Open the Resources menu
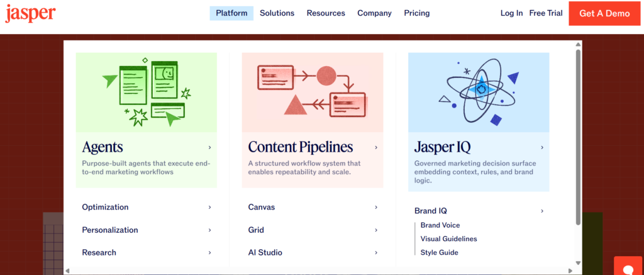This screenshot has height=275, width=644. click(326, 13)
